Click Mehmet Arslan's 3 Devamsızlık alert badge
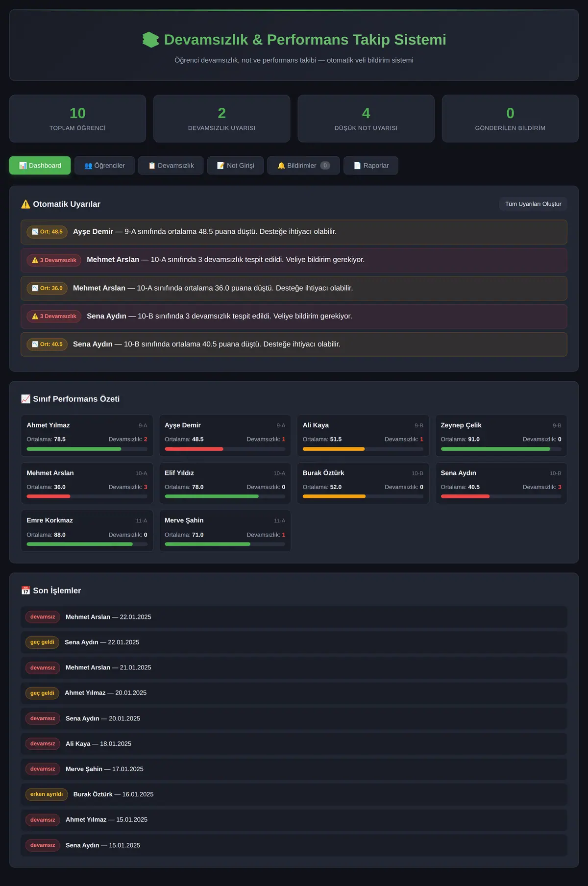 click(54, 260)
